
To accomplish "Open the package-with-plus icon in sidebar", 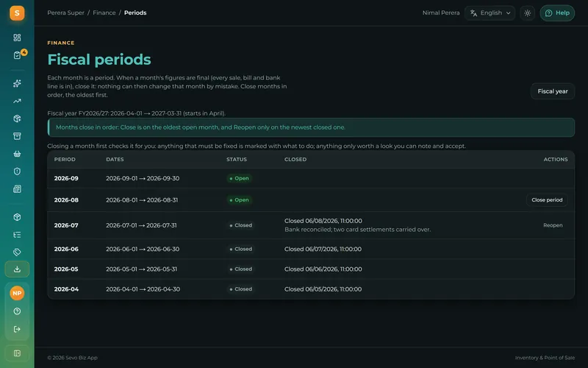I will [17, 118].
